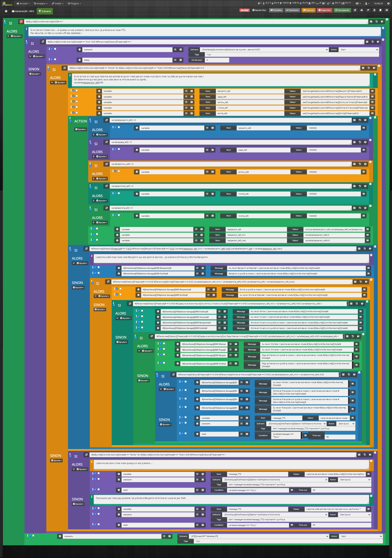Click the Tags field under coucher scenario
The image size is (392, 558).
[292, 55]
